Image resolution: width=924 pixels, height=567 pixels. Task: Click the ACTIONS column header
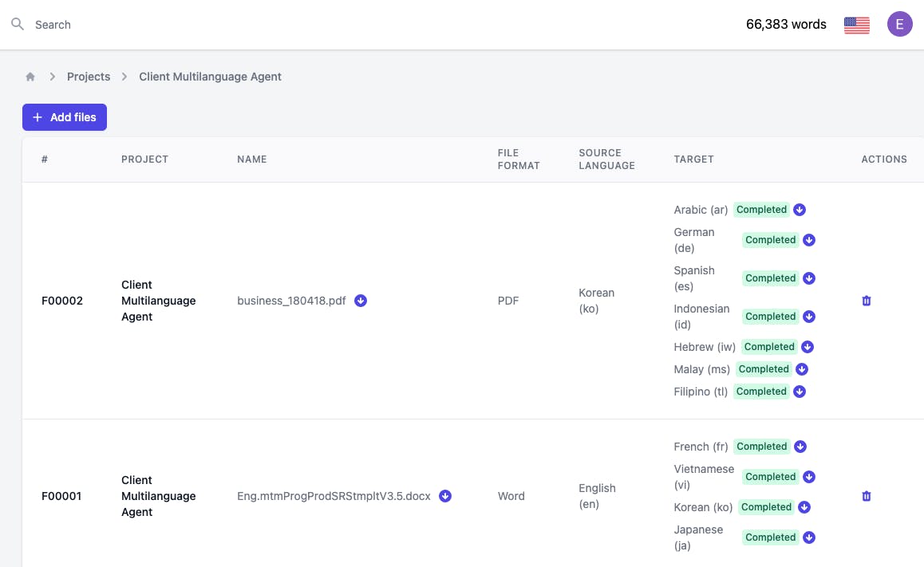[884, 159]
